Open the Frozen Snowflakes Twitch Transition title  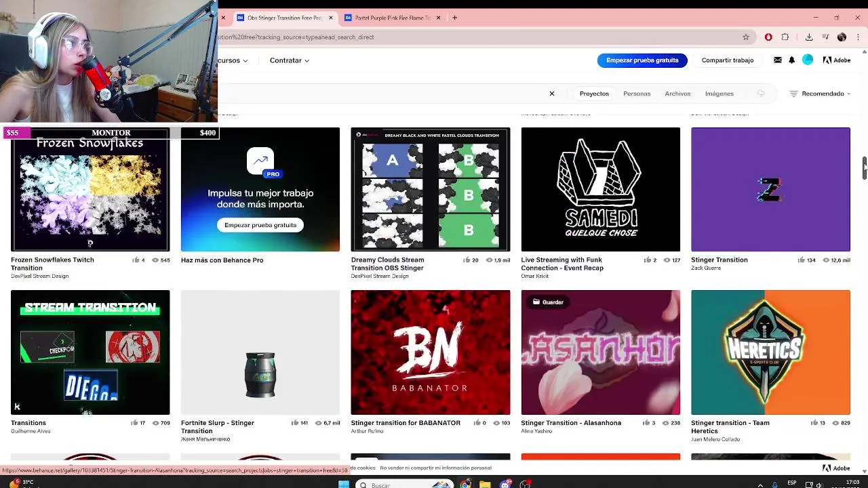pyautogui.click(x=52, y=264)
